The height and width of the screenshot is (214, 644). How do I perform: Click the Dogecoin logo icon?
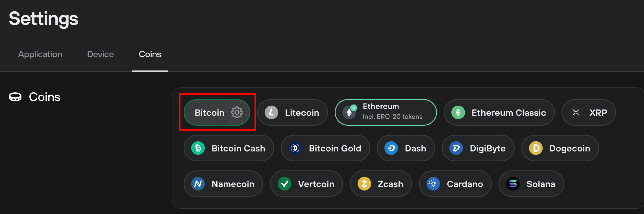coord(536,148)
